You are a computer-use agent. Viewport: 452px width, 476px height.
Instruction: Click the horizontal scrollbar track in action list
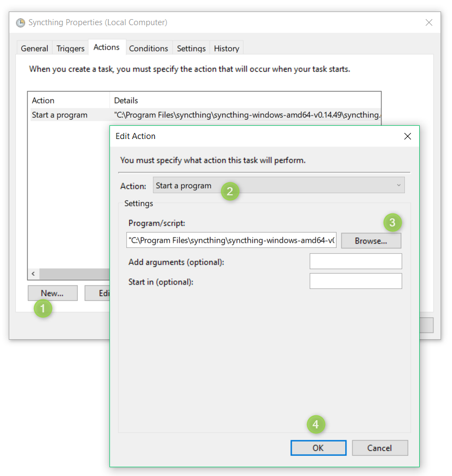coord(74,274)
